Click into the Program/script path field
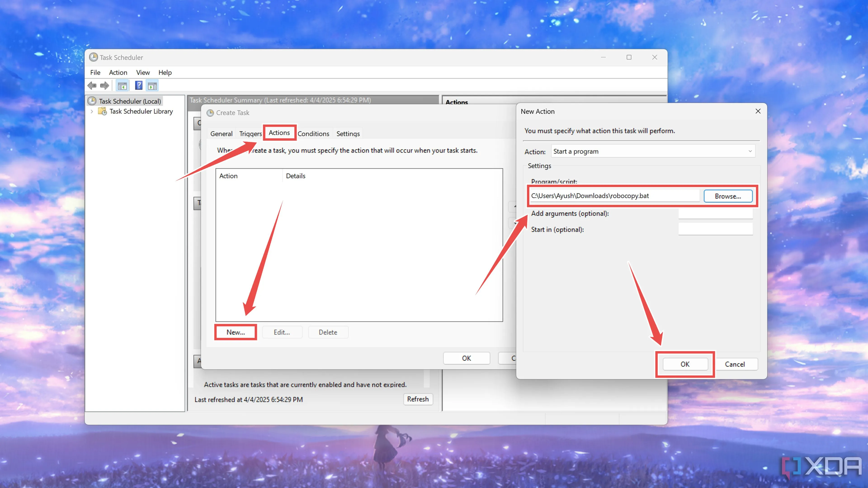Viewport: 868px width, 488px height. (x=614, y=196)
